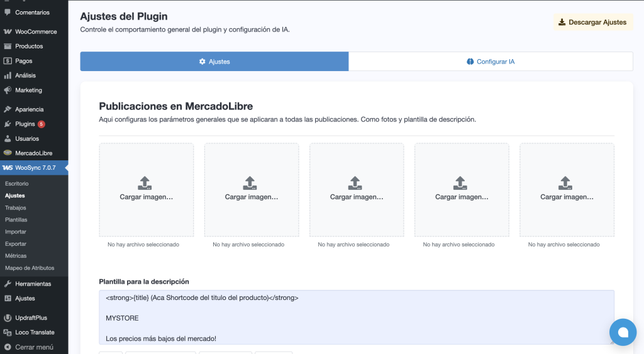Open the chat bubble widget

pyautogui.click(x=623, y=332)
